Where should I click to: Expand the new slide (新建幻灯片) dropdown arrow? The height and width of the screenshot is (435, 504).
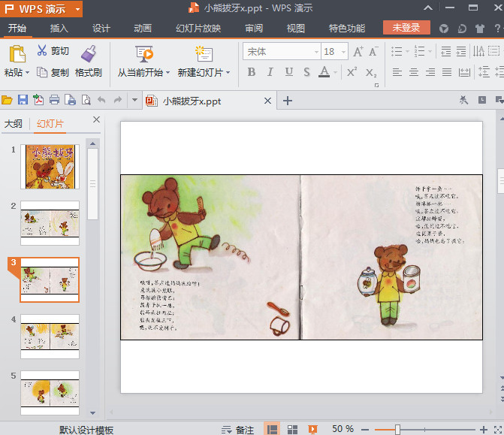pyautogui.click(x=228, y=73)
